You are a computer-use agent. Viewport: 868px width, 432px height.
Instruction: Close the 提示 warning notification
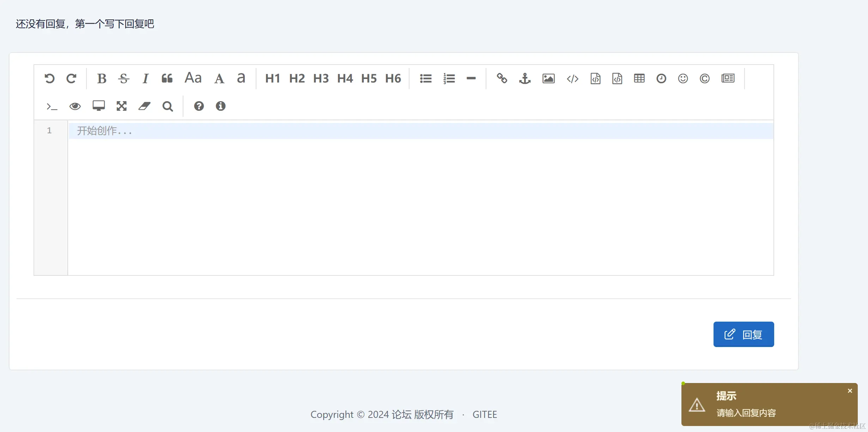(x=850, y=391)
